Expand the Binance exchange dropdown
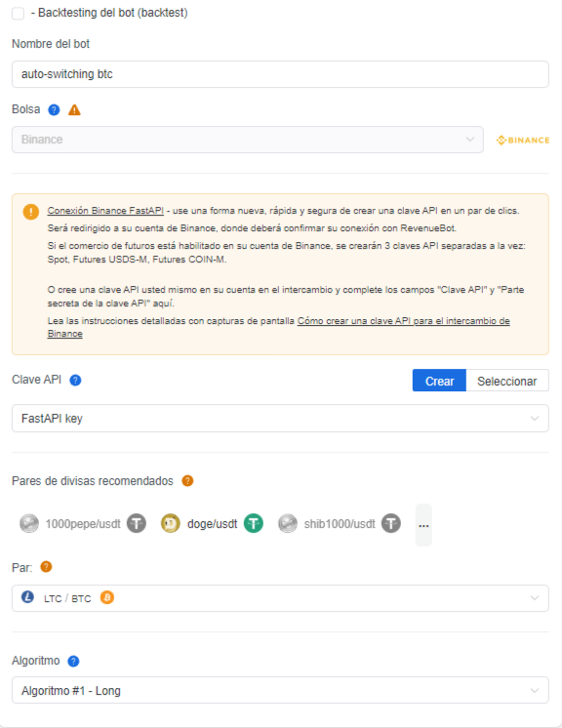The height and width of the screenshot is (728, 562). [x=248, y=140]
